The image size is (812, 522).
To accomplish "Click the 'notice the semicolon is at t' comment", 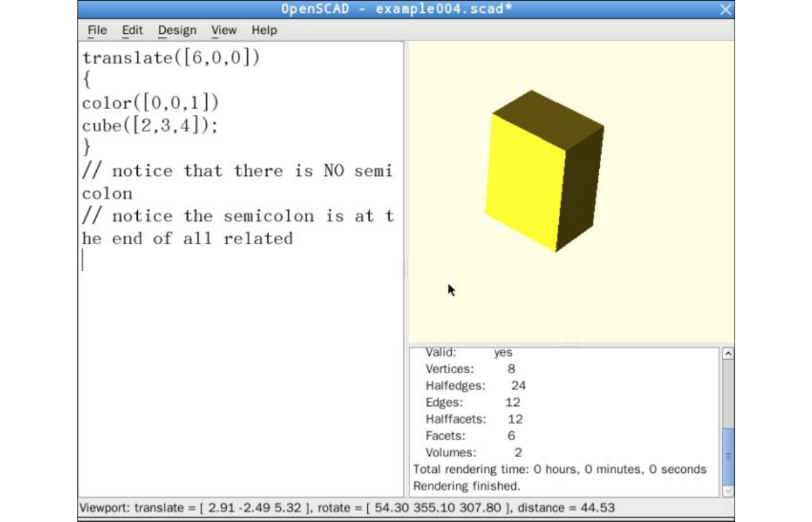I will tap(238, 216).
